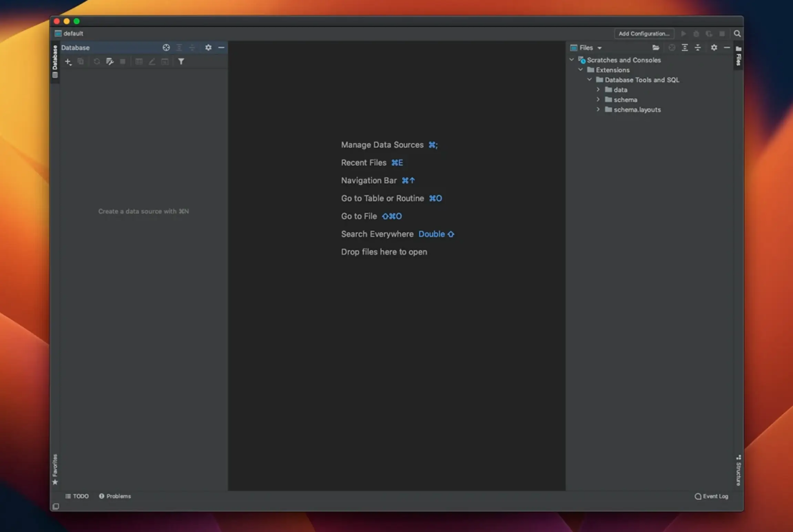Select the schema folder row
793x532 pixels.
point(650,100)
